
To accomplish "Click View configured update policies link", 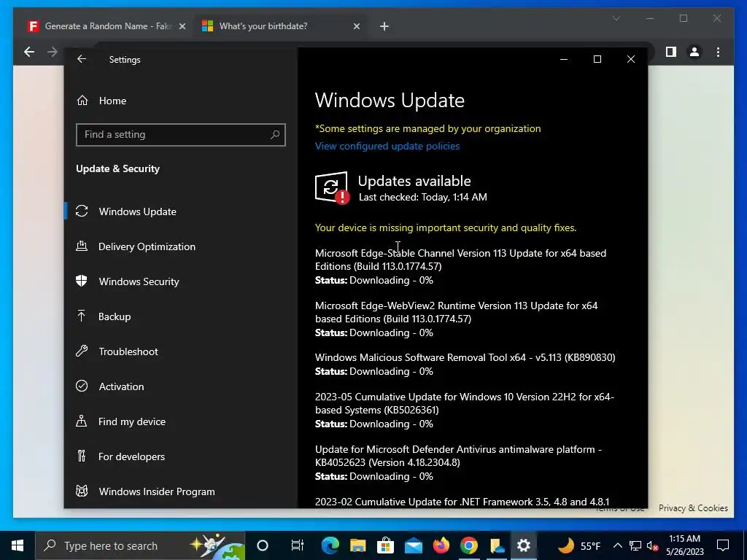I will [387, 146].
